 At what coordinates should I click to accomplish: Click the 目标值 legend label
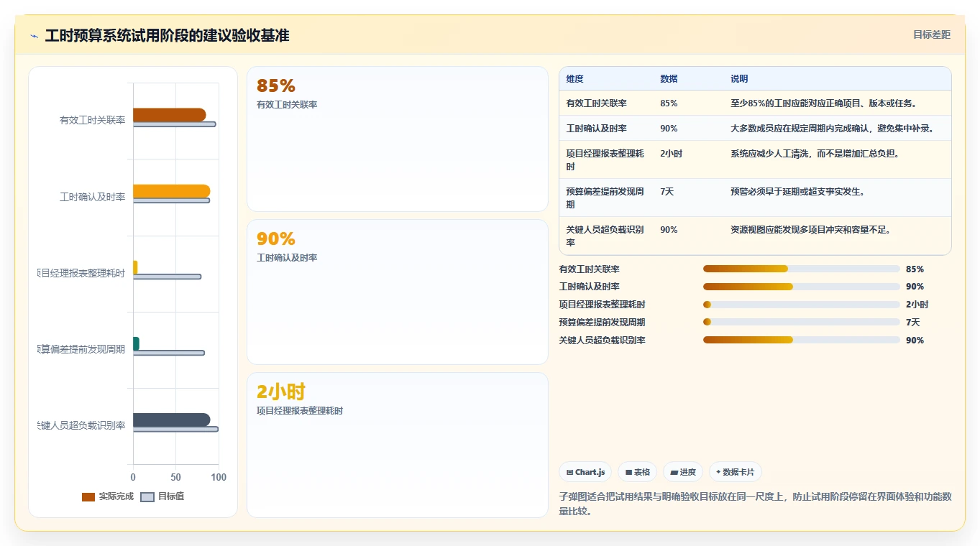click(x=171, y=496)
